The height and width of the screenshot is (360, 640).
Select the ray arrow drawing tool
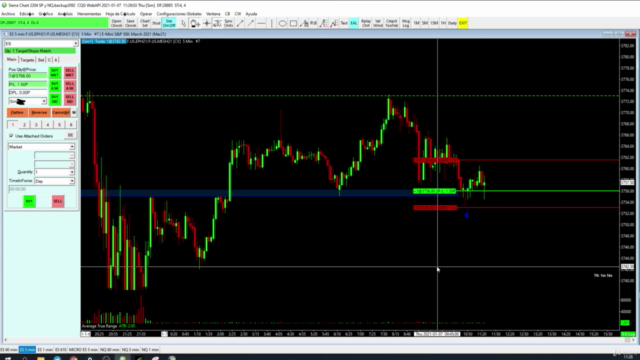click(251, 23)
